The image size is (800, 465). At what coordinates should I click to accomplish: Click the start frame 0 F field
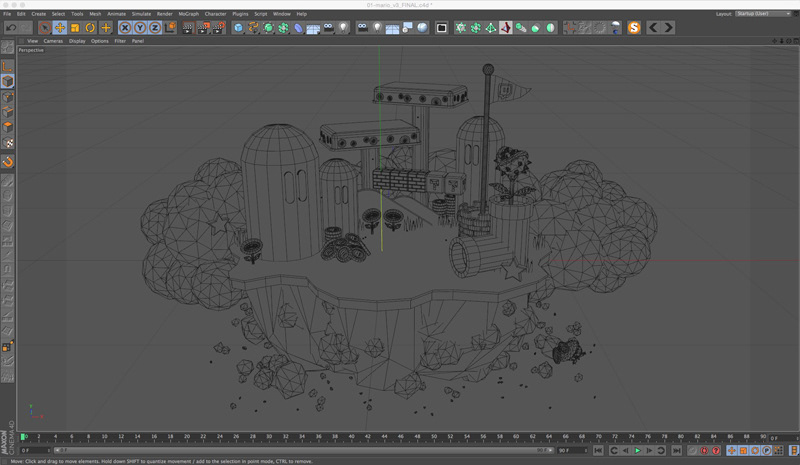[35, 450]
